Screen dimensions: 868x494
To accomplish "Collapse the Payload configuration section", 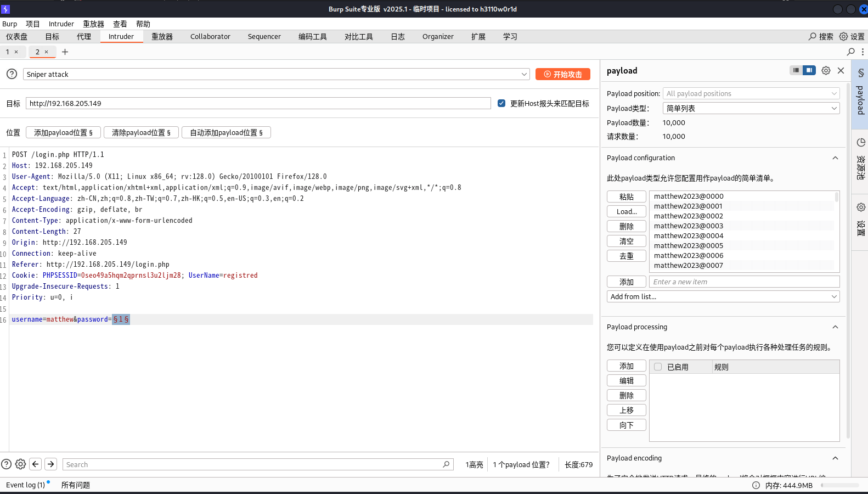I will pyautogui.click(x=835, y=158).
